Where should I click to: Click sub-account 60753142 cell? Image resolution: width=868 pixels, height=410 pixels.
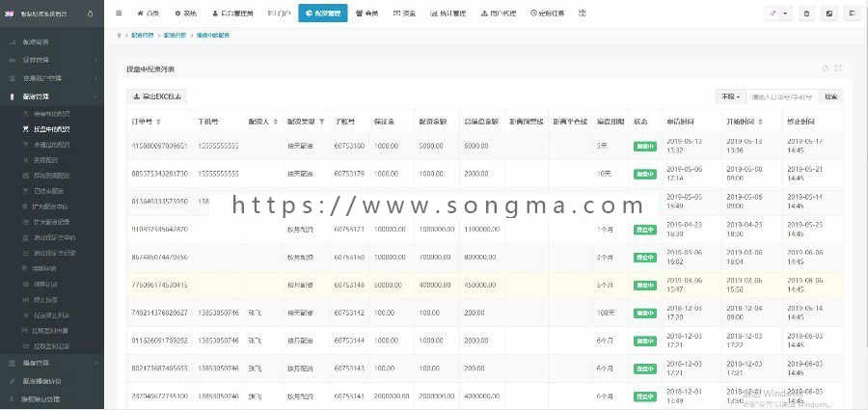point(349,313)
